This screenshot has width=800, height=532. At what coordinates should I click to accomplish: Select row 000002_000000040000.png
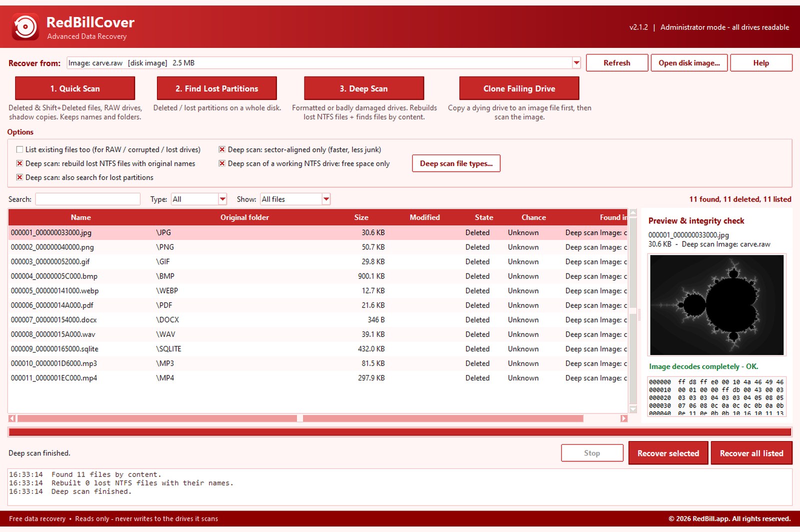click(318, 247)
